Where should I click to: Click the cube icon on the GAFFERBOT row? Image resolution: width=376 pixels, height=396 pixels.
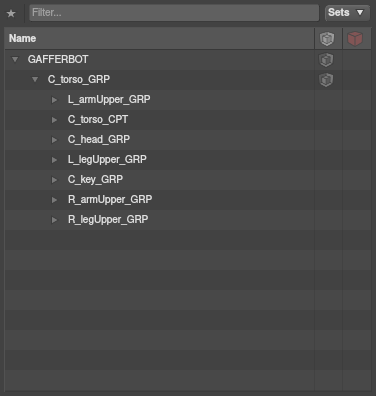tap(326, 60)
